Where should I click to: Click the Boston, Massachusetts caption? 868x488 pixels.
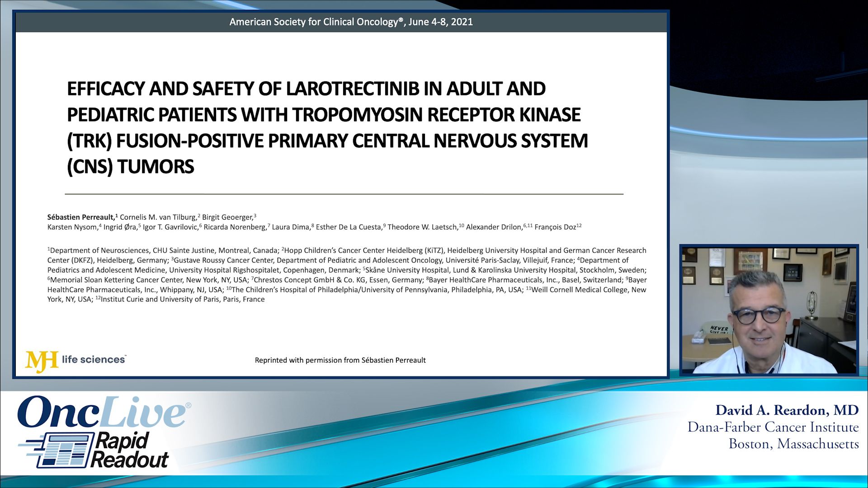tap(794, 444)
